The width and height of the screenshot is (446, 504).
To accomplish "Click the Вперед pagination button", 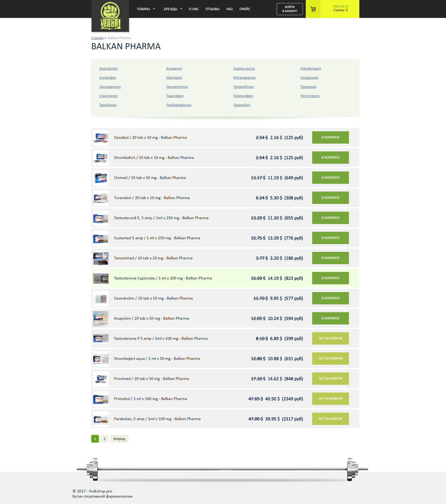I will coord(119,439).
